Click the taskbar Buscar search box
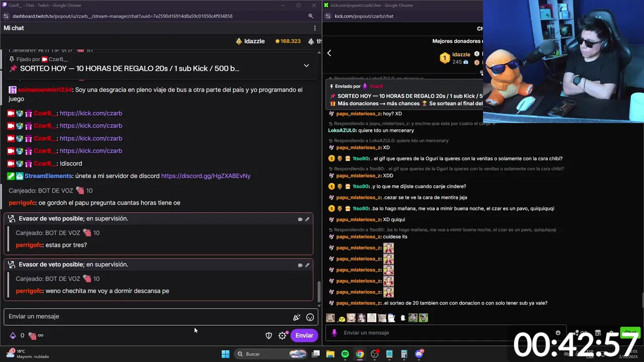Image resolution: width=644 pixels, height=362 pixels. 271,354
